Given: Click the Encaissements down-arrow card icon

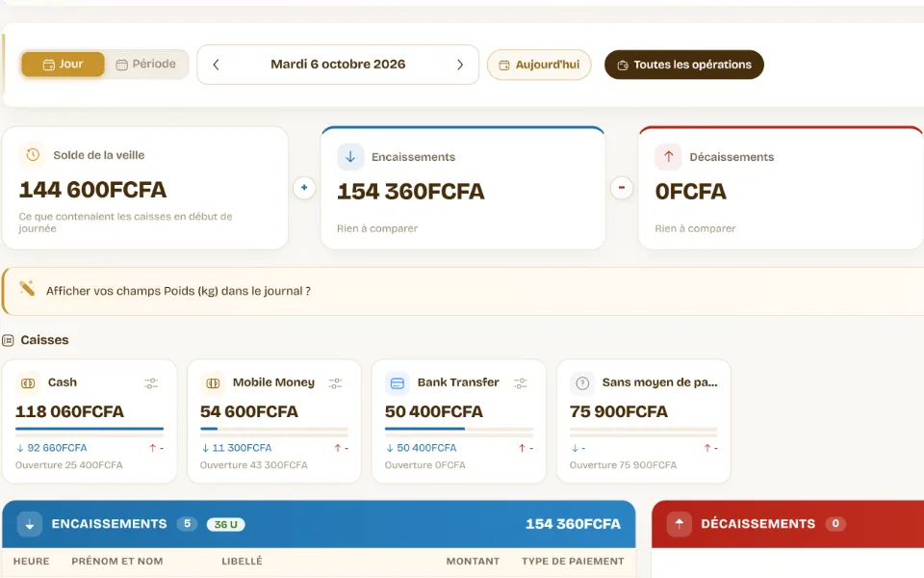Looking at the screenshot, I should pyautogui.click(x=350, y=157).
